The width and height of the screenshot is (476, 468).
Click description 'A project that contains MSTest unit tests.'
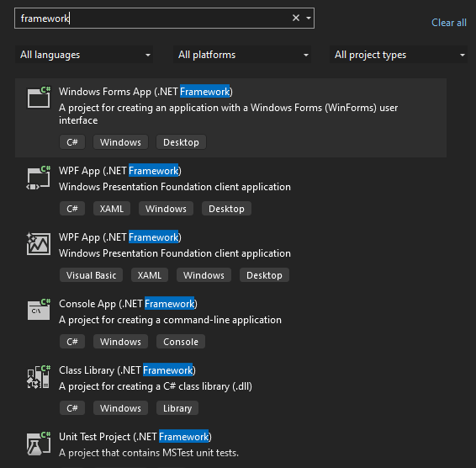pos(149,453)
